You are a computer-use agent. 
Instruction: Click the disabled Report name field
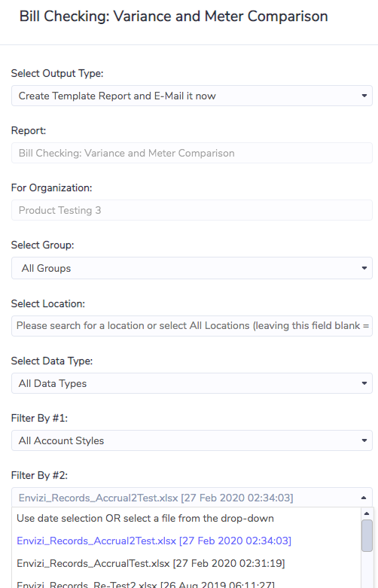click(191, 153)
